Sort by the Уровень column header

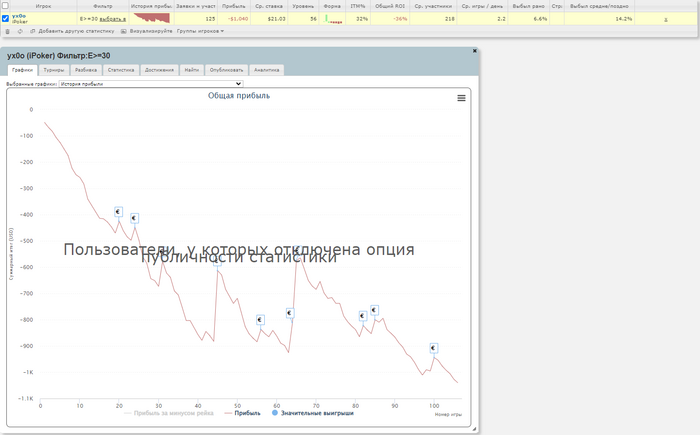pyautogui.click(x=303, y=6)
